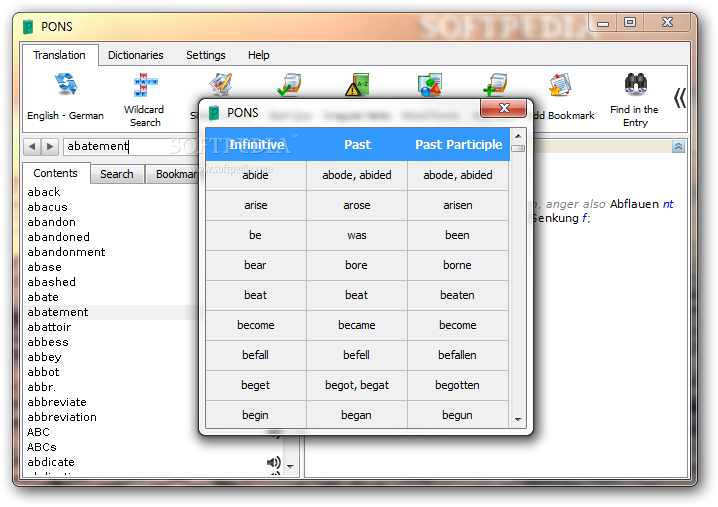Select ABCs in the word list

[x=42, y=447]
